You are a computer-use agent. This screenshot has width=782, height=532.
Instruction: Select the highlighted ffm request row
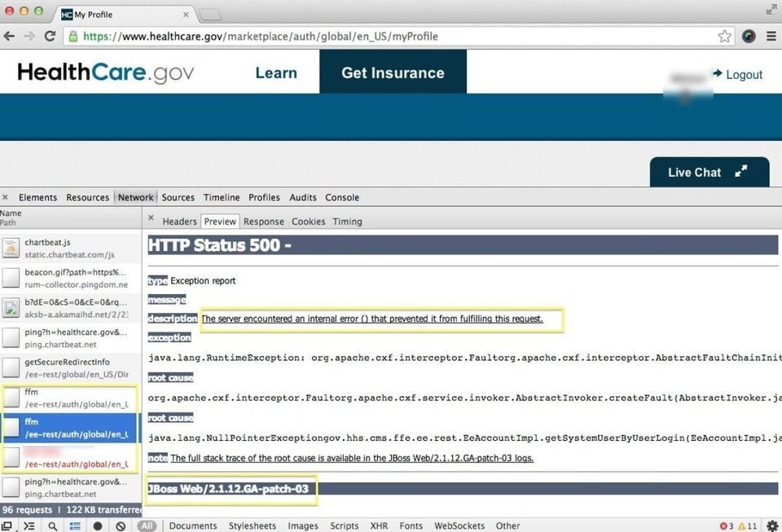71,428
